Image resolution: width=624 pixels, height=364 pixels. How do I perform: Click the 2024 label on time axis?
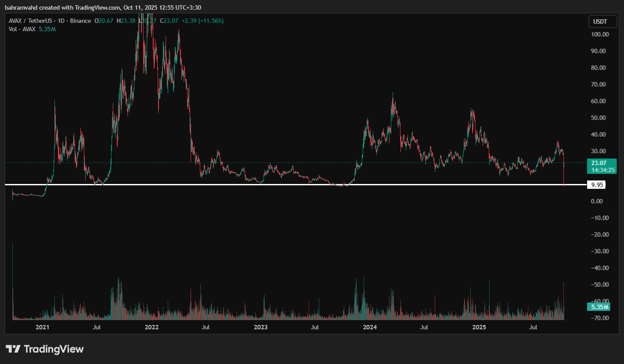pyautogui.click(x=370, y=327)
